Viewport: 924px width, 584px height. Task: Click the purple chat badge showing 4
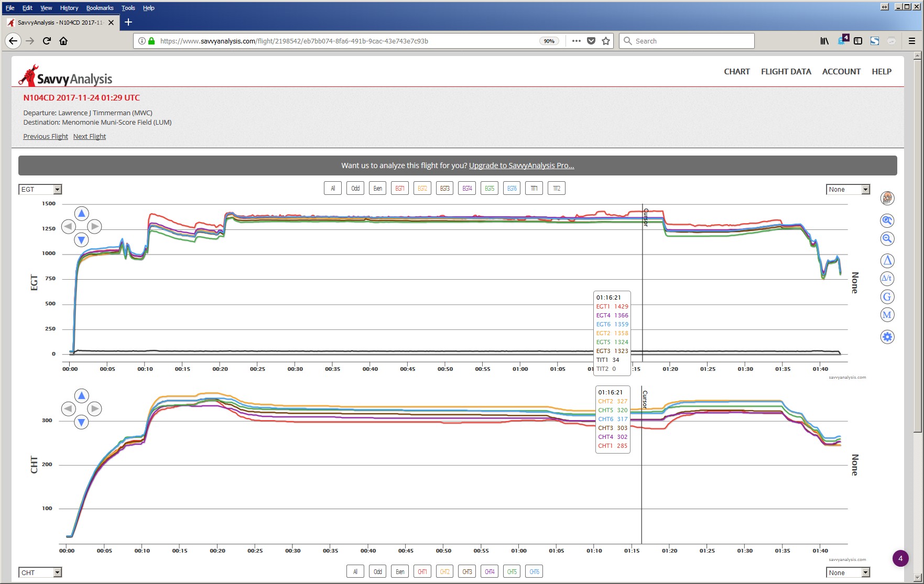click(x=900, y=558)
